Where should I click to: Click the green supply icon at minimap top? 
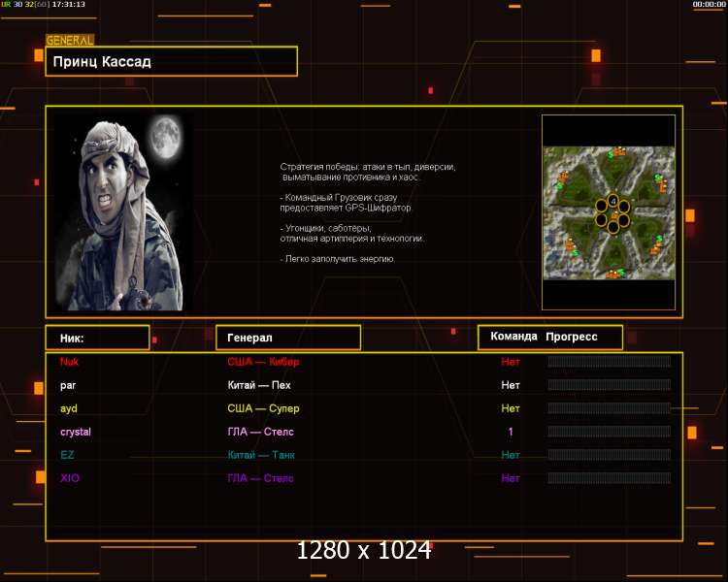pyautogui.click(x=611, y=154)
